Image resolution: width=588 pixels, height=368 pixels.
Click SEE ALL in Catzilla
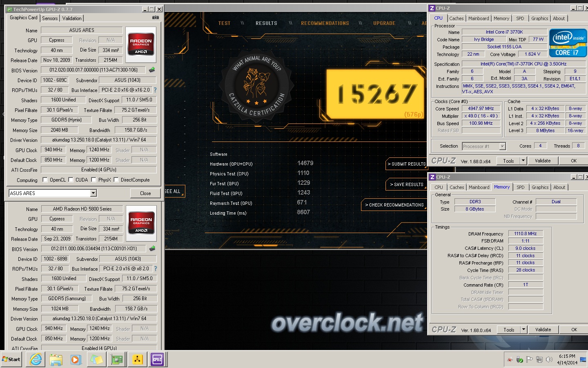tap(174, 191)
